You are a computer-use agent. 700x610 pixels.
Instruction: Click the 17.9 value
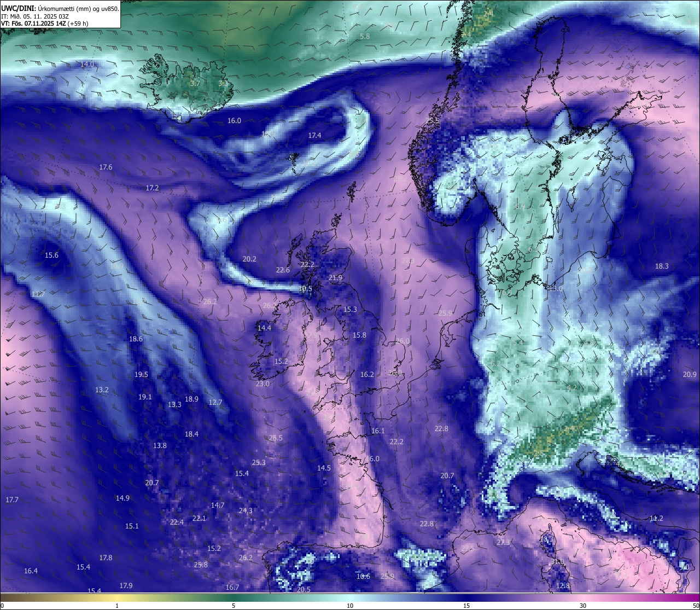(x=126, y=586)
